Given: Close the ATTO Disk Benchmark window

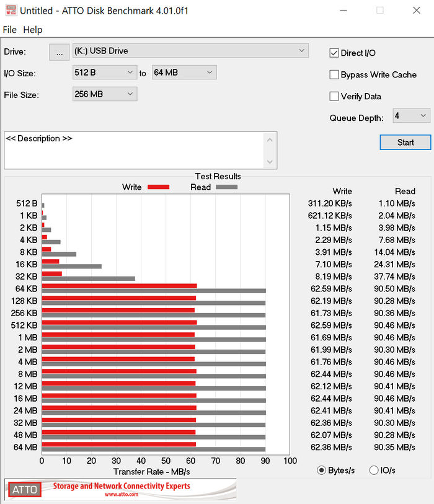Looking at the screenshot, I should tap(417, 11).
